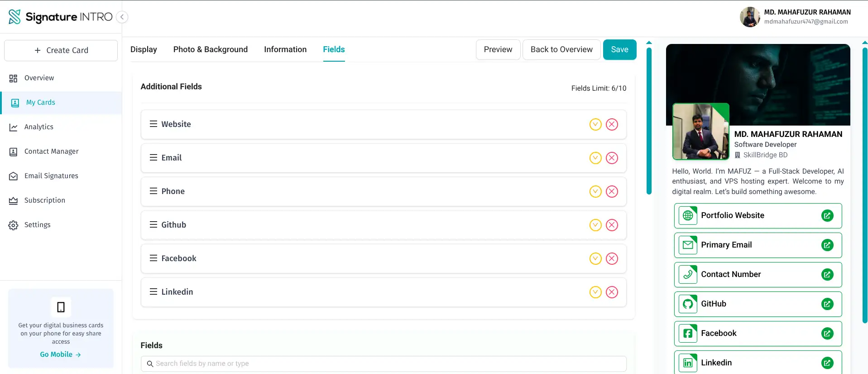Delete the Github field using red X

click(612, 225)
